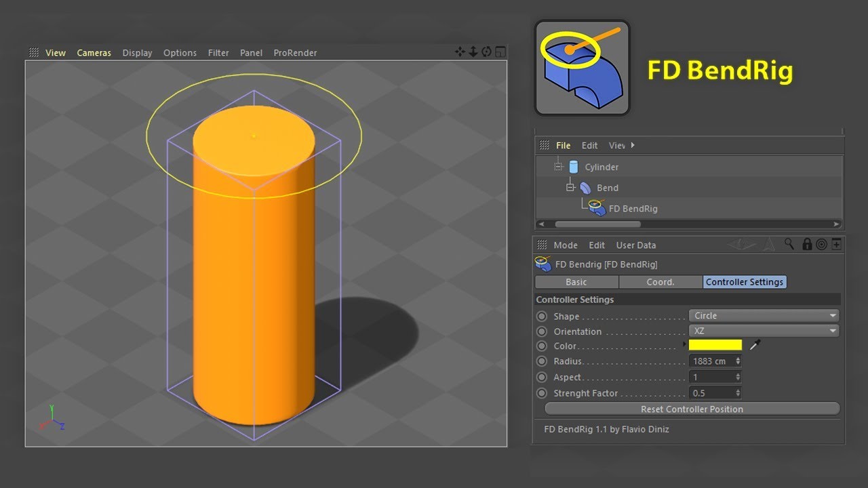Toggle Orientation animation circle

click(541, 331)
